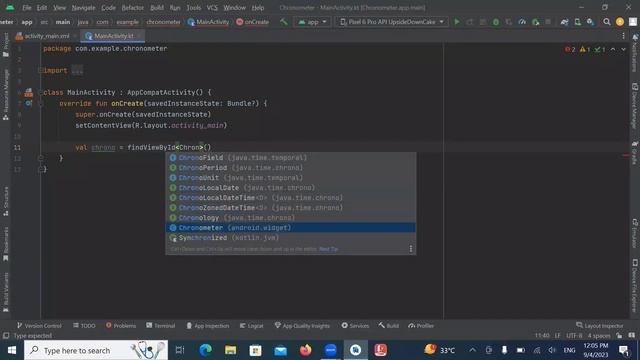Image resolution: width=640 pixels, height=360 pixels.
Task: Open Notifications panel on right edge
Action: coord(635,53)
